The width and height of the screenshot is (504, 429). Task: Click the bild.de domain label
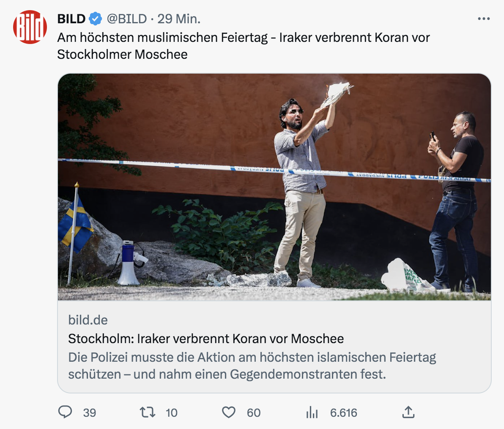(x=88, y=320)
